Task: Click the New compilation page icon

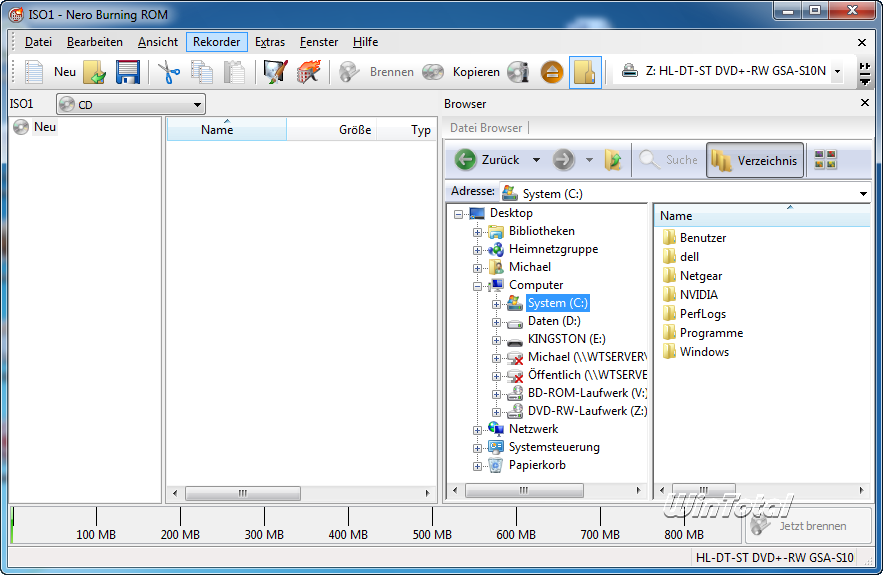Action: [34, 72]
